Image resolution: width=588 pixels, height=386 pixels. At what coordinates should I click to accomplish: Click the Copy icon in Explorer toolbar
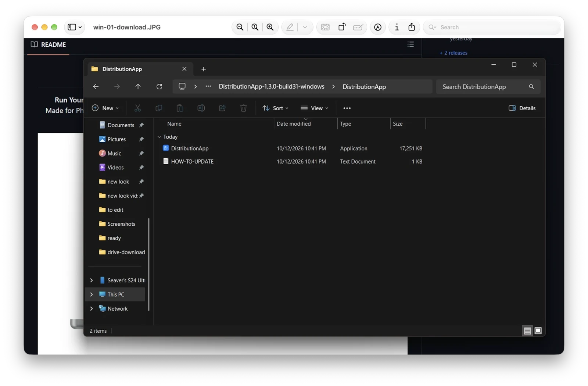click(x=159, y=108)
